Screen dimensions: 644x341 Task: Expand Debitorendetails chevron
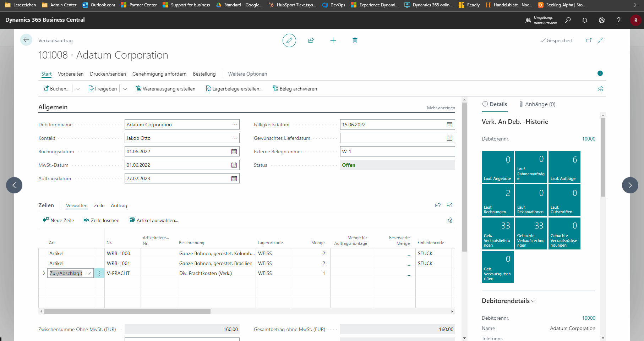[x=533, y=301]
